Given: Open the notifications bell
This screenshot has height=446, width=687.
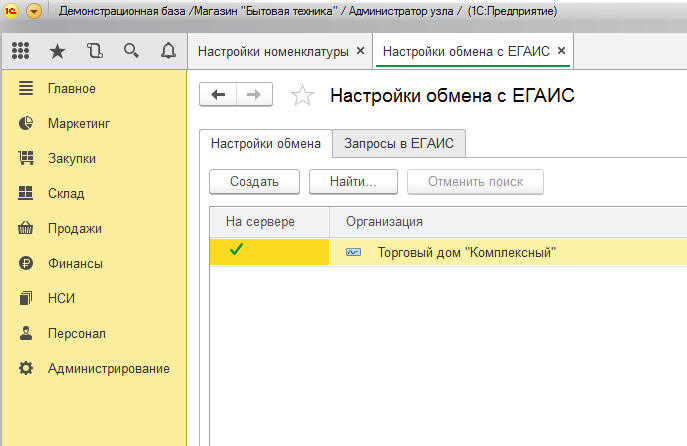Looking at the screenshot, I should click(168, 51).
